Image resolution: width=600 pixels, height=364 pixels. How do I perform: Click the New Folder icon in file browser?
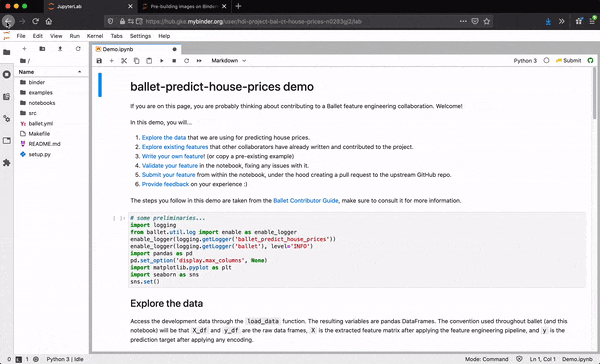click(x=42, y=49)
